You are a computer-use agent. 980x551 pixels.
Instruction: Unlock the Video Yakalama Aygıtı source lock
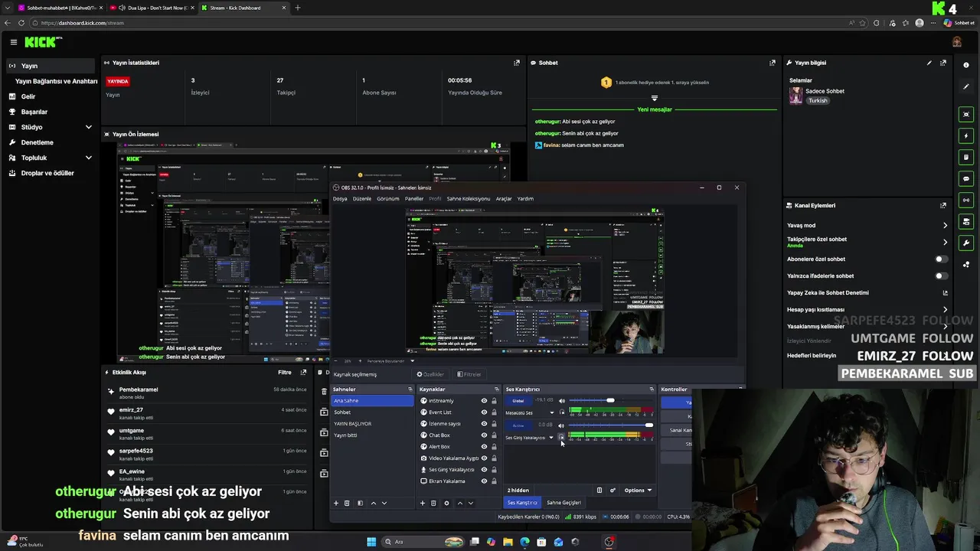point(494,458)
